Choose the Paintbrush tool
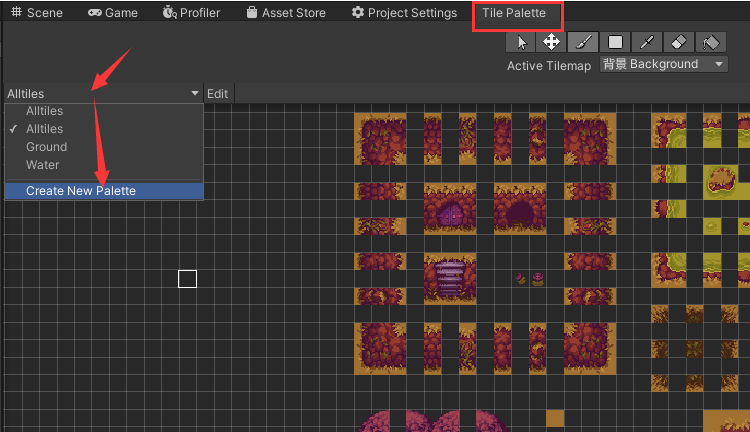Image resolution: width=750 pixels, height=432 pixels. click(x=583, y=43)
